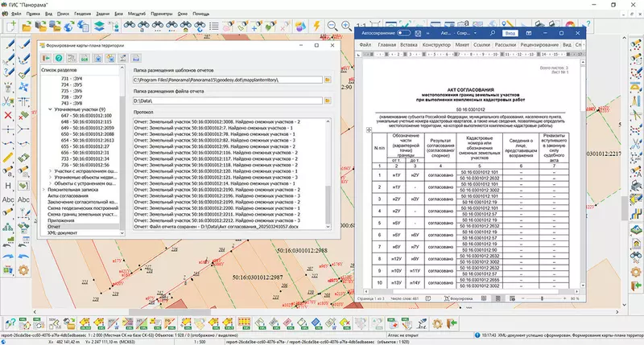Screen dimensions: 644x345
Task: Switch to the Вставка ribbon tab
Action: tap(410, 45)
